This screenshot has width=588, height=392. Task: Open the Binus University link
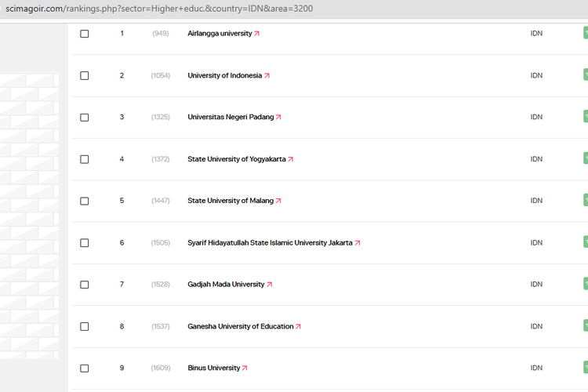click(x=214, y=368)
